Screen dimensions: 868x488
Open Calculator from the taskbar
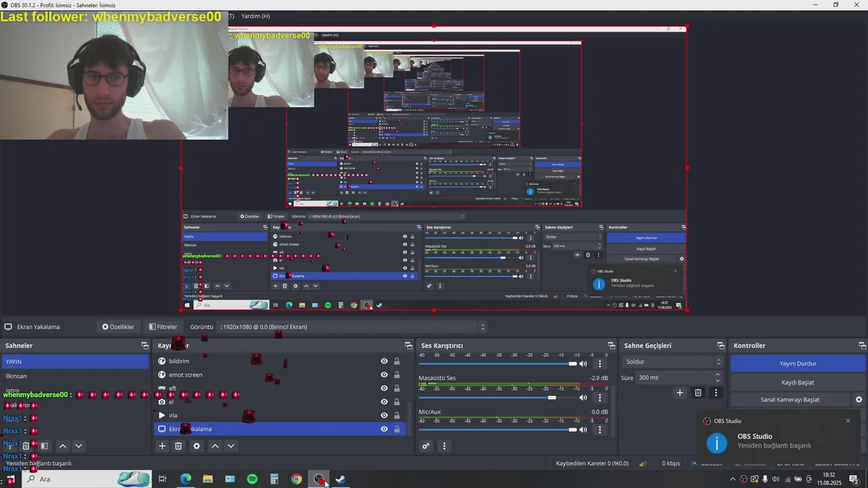coord(274,479)
